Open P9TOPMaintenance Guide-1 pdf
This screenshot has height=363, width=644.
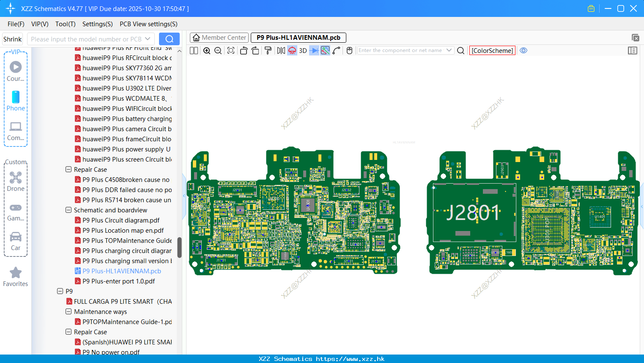point(127,322)
